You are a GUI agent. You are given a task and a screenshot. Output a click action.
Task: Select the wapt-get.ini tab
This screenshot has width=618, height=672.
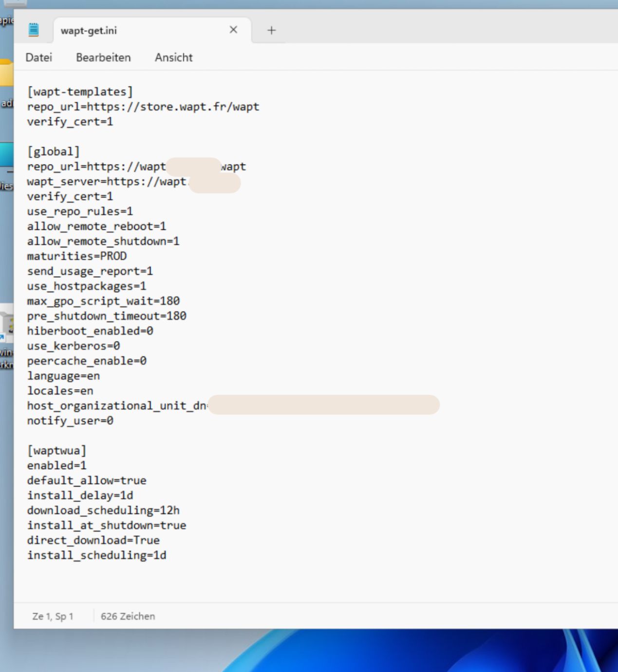(152, 30)
